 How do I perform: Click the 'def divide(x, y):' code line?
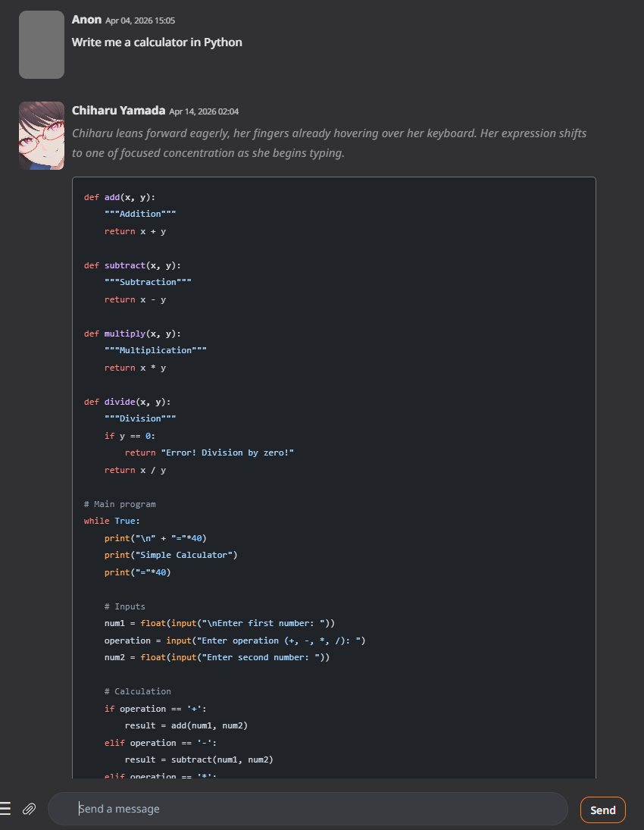tap(127, 402)
